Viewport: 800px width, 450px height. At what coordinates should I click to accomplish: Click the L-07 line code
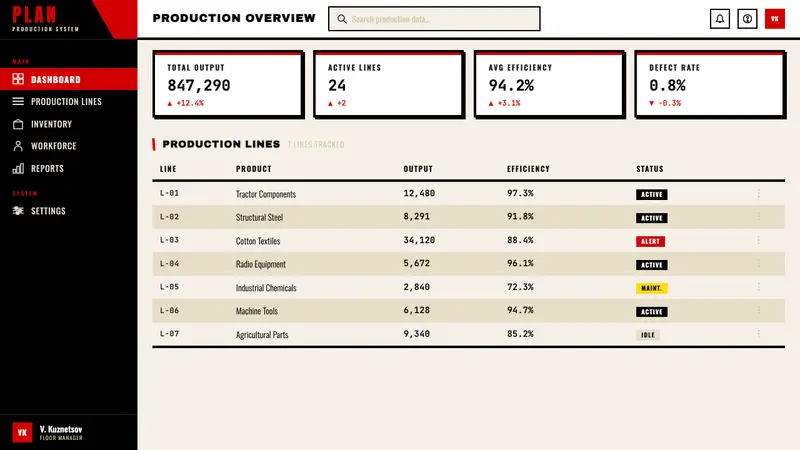(x=169, y=334)
